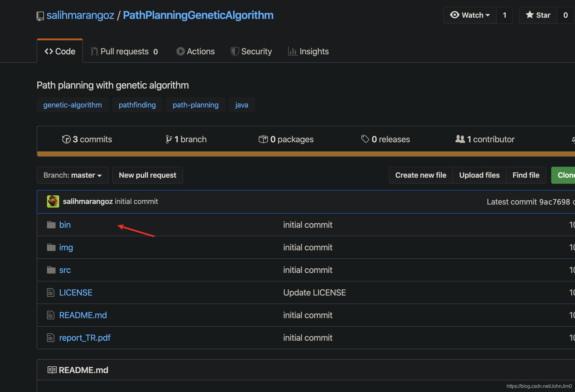Open the img folder
This screenshot has width=575, height=392.
click(x=66, y=247)
